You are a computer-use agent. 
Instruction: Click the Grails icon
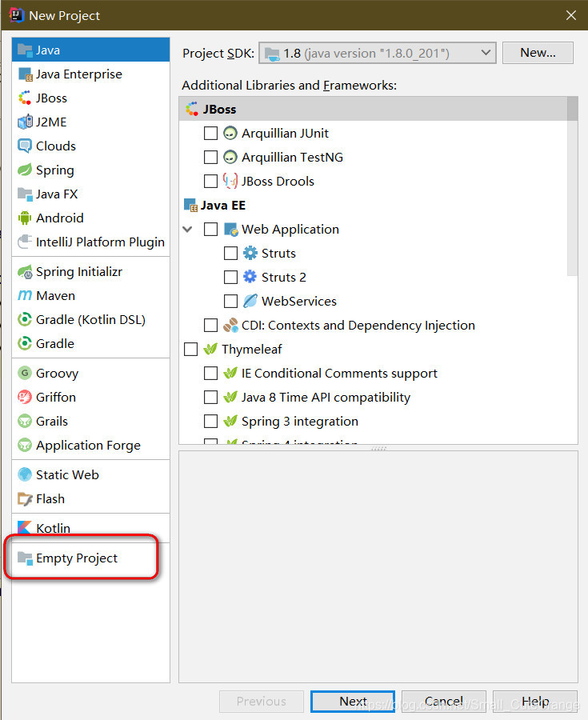point(25,421)
